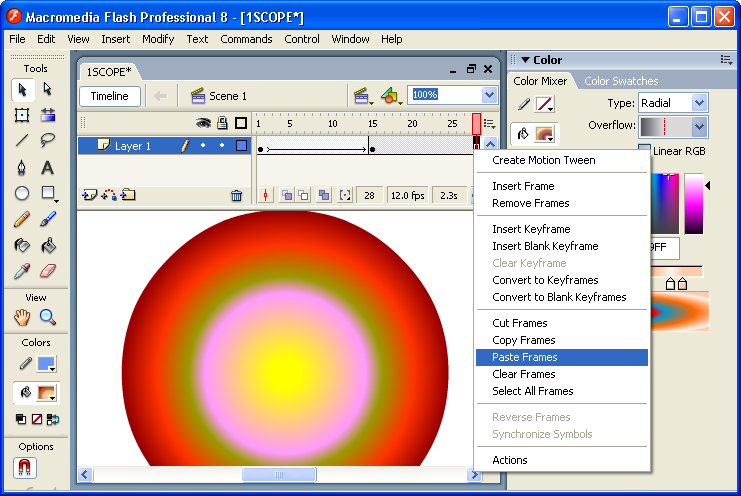The height and width of the screenshot is (496, 741).
Task: Select the Eraser tool
Action: point(47,271)
